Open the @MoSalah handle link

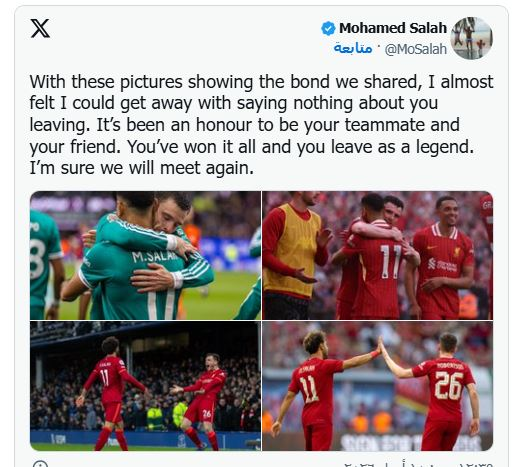pos(415,49)
